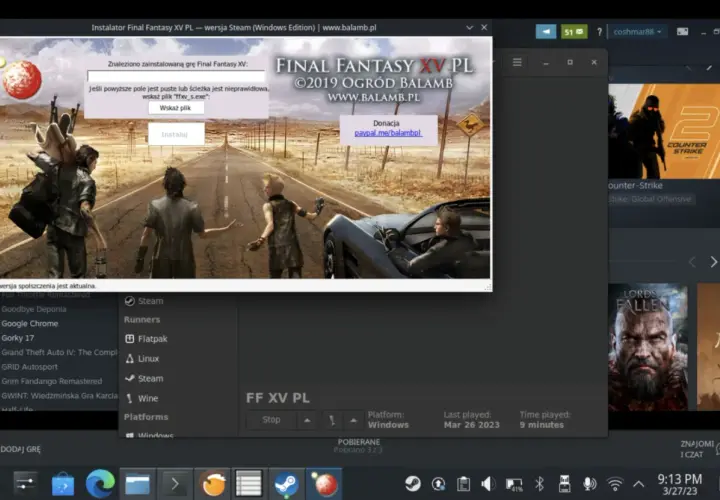The width and height of the screenshot is (720, 500).
Task: Switch to red ball installer taskbar icon
Action: coord(324,483)
